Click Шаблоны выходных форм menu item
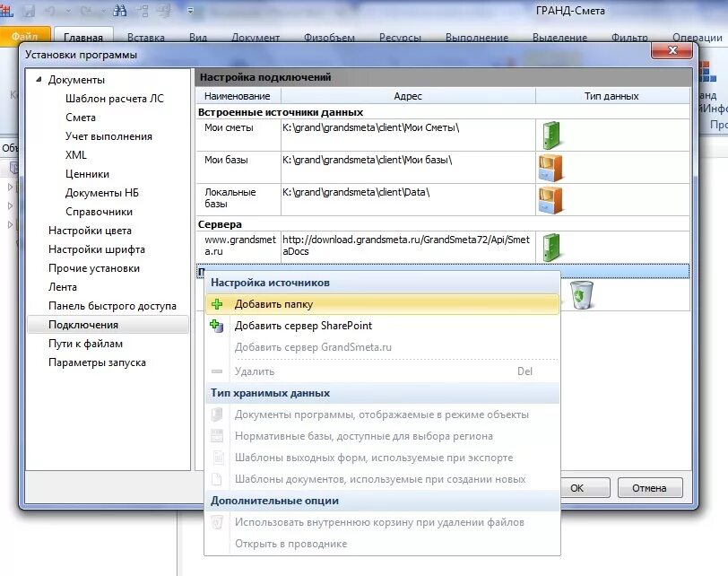Image resolution: width=728 pixels, height=576 pixels. point(382,458)
